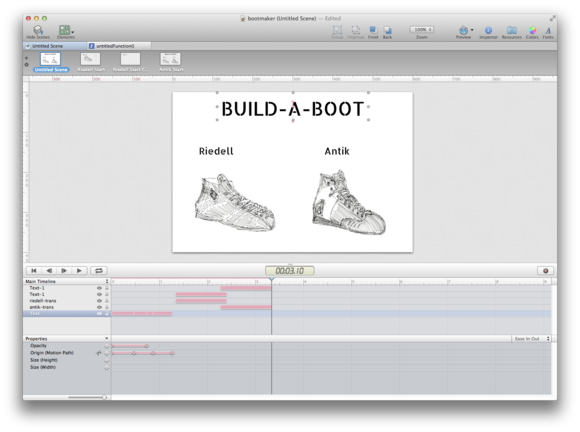Add keyframe for Origin (Motion Path)

pyautogui.click(x=107, y=353)
